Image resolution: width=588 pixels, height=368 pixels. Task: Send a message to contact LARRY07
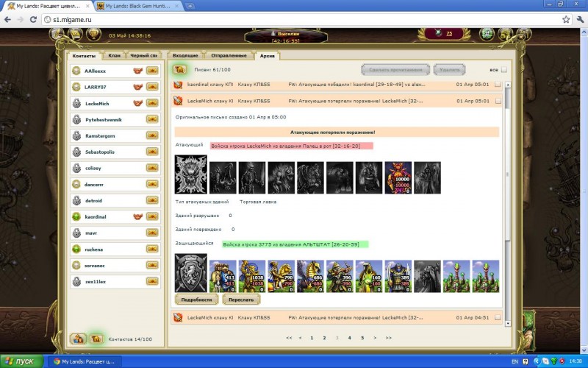[x=152, y=87]
